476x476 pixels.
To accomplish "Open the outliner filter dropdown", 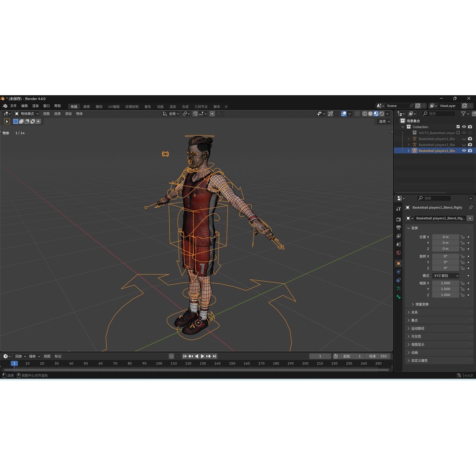I will click(465, 114).
